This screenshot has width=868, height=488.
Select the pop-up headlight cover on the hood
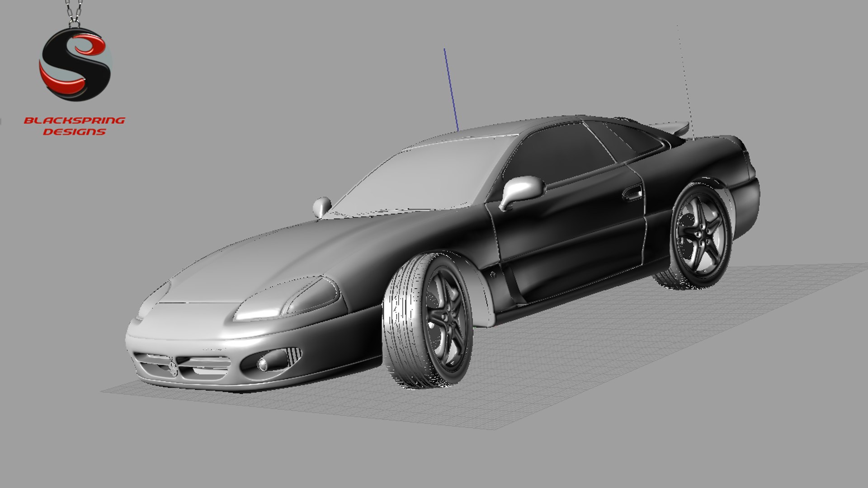(287, 298)
